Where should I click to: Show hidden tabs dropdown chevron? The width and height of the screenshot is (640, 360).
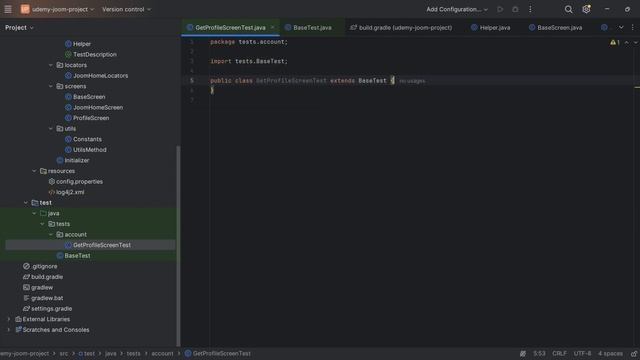point(621,27)
